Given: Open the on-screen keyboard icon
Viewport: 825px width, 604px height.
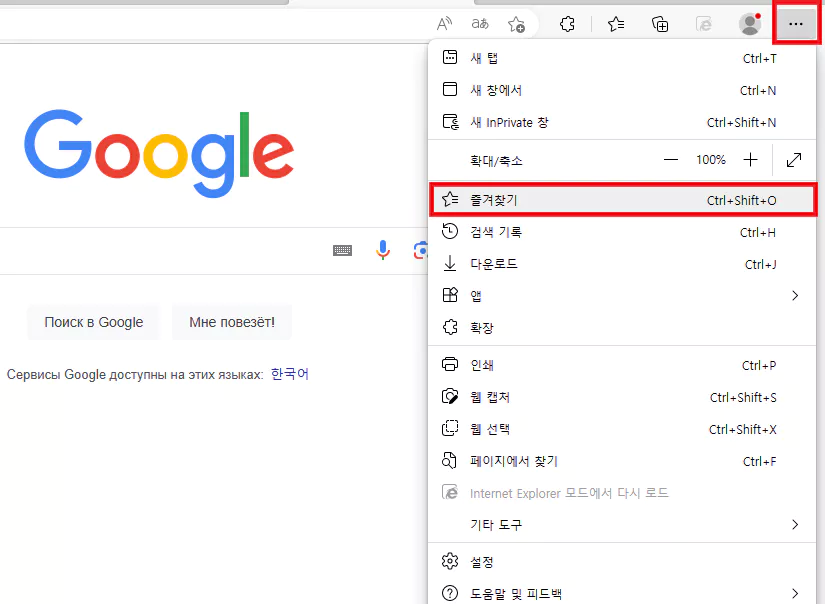Looking at the screenshot, I should (343, 251).
